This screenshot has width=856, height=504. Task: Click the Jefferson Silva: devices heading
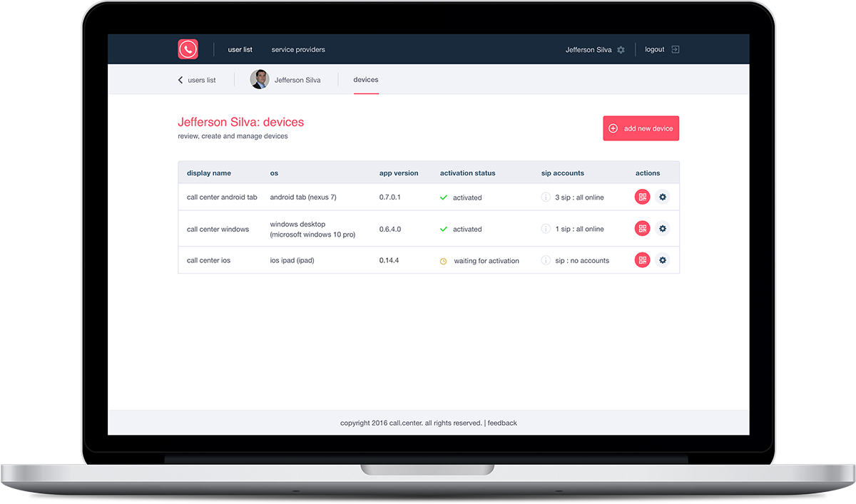(240, 122)
